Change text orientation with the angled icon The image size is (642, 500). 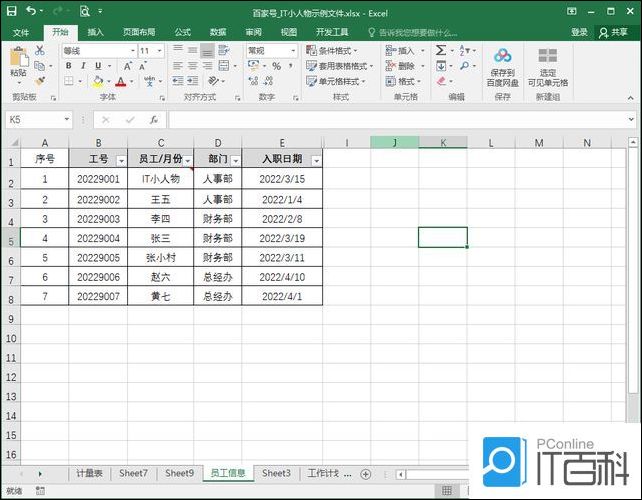coord(213,81)
